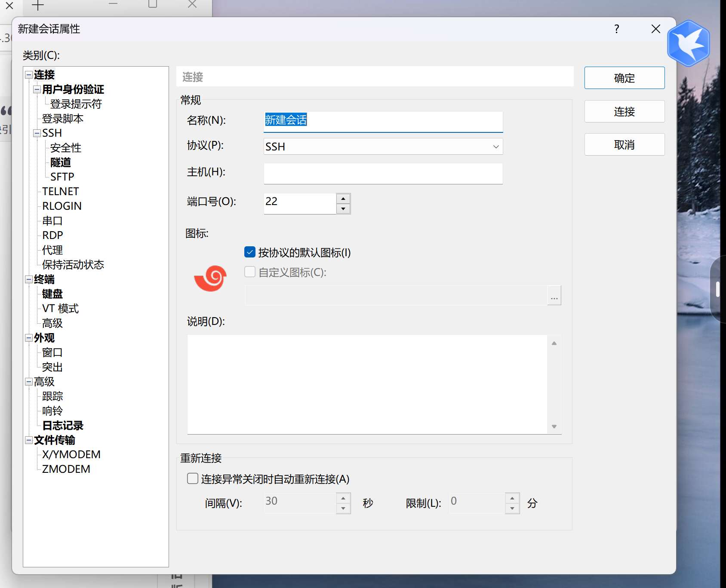Click the Xshell app icon on screen edge
The image size is (726, 588).
pyautogui.click(x=688, y=43)
